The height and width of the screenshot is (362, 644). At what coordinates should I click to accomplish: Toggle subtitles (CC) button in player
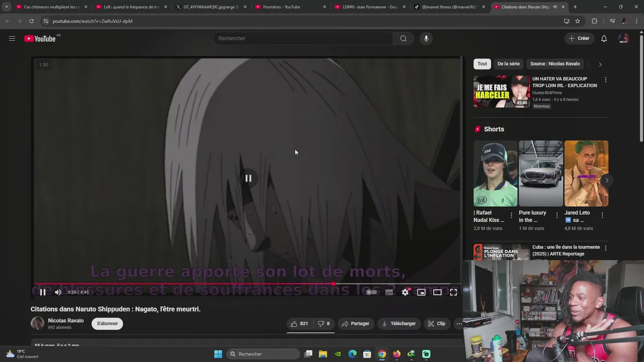tap(389, 292)
